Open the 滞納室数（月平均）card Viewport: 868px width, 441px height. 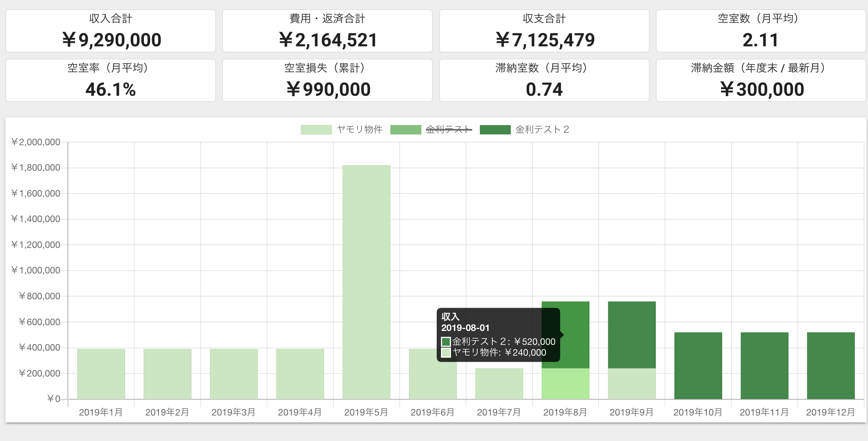point(544,80)
